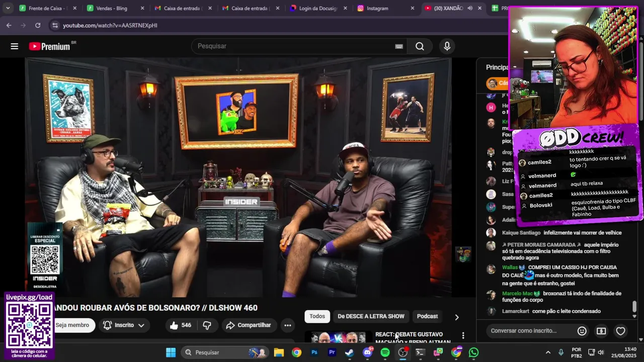Click the Wallas chat username
Image resolution: width=644 pixels, height=362 pixels.
(510, 267)
